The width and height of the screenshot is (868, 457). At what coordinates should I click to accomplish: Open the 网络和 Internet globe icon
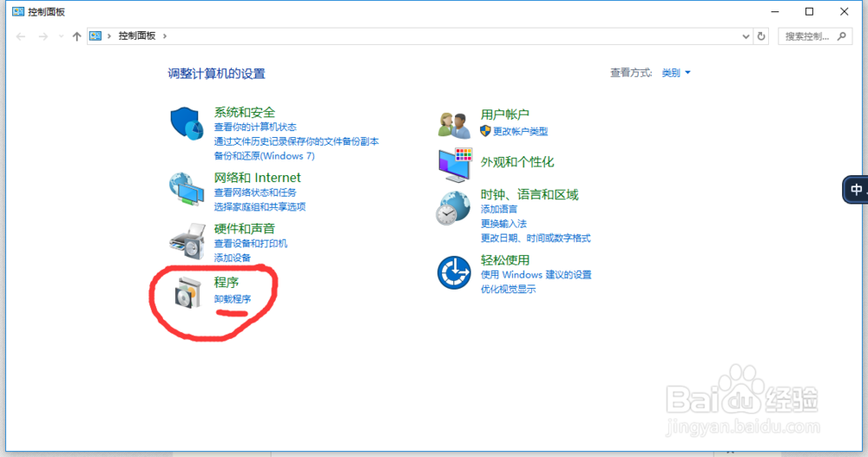point(187,189)
